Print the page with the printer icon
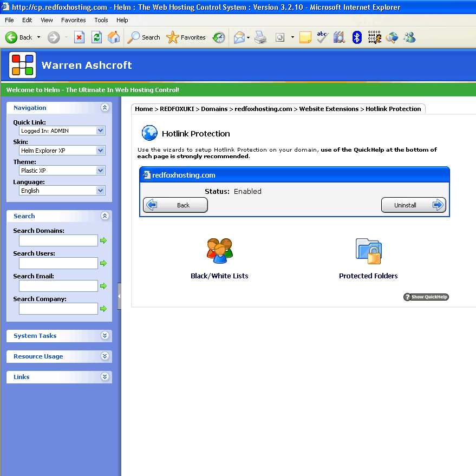The width and height of the screenshot is (476, 476). tap(260, 38)
